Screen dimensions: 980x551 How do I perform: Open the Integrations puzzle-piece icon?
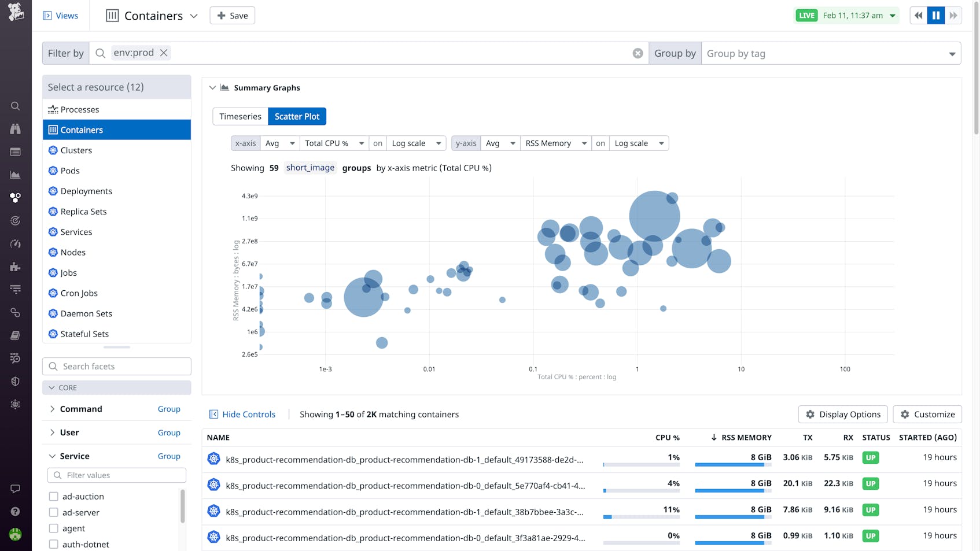pyautogui.click(x=15, y=267)
